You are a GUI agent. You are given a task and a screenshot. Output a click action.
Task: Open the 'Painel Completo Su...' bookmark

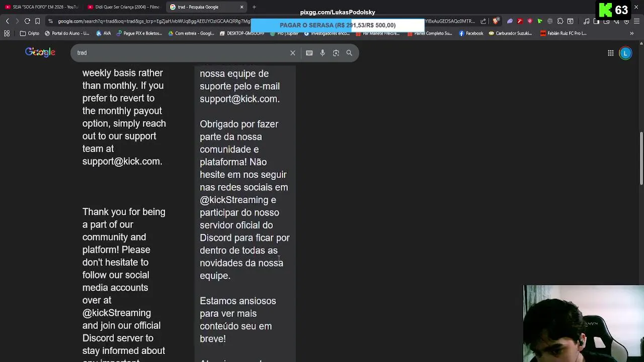click(429, 33)
